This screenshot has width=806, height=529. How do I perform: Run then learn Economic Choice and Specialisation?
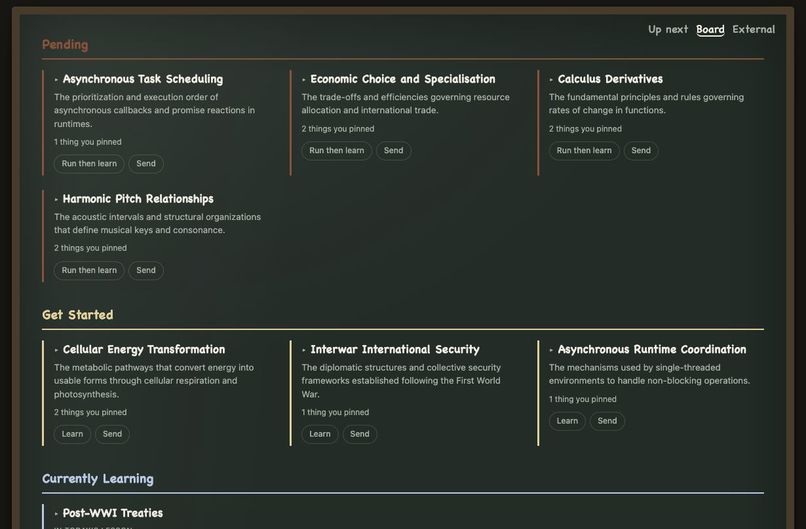pyautogui.click(x=337, y=151)
